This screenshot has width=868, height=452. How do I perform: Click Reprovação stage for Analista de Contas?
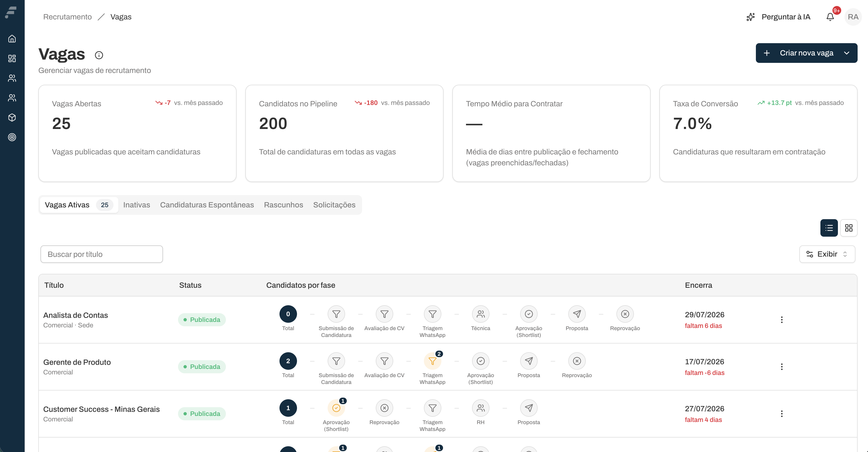625,314
